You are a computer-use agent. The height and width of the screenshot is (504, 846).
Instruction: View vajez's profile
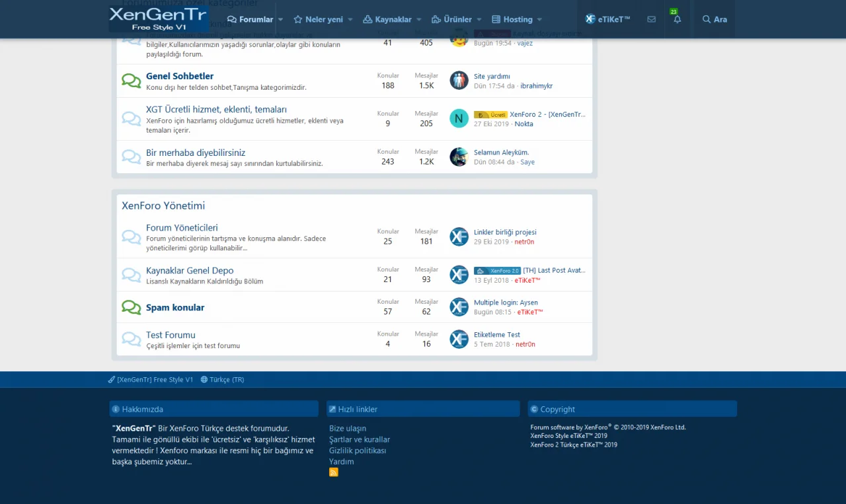(x=525, y=43)
